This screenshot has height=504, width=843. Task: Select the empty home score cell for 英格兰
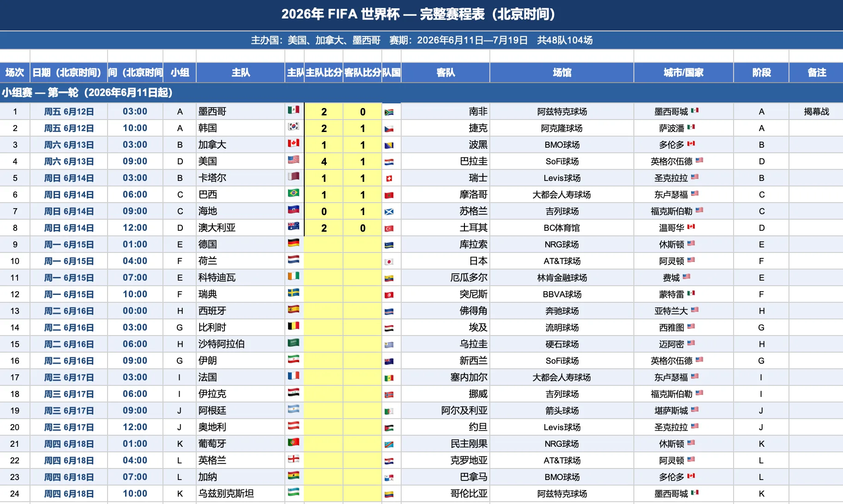pyautogui.click(x=324, y=460)
